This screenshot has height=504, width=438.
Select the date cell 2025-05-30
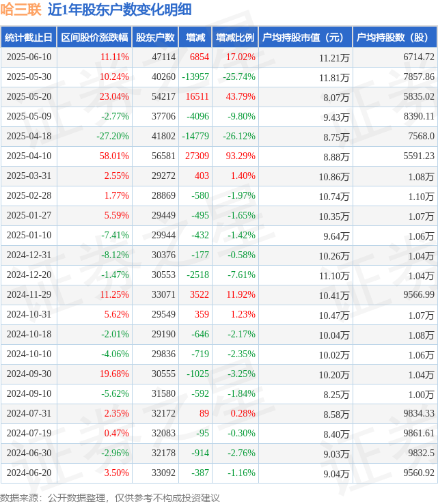(x=29, y=76)
